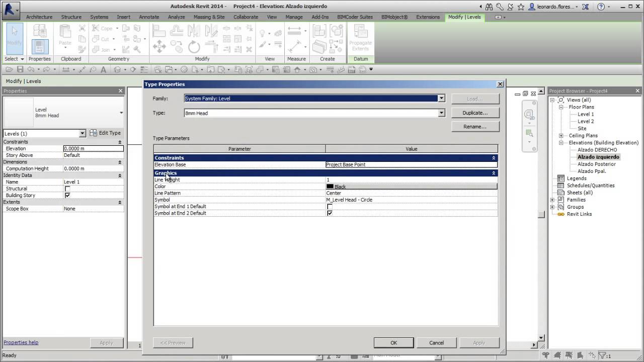
Task: Open the Family dropdown in Type Properties
Action: (441, 99)
